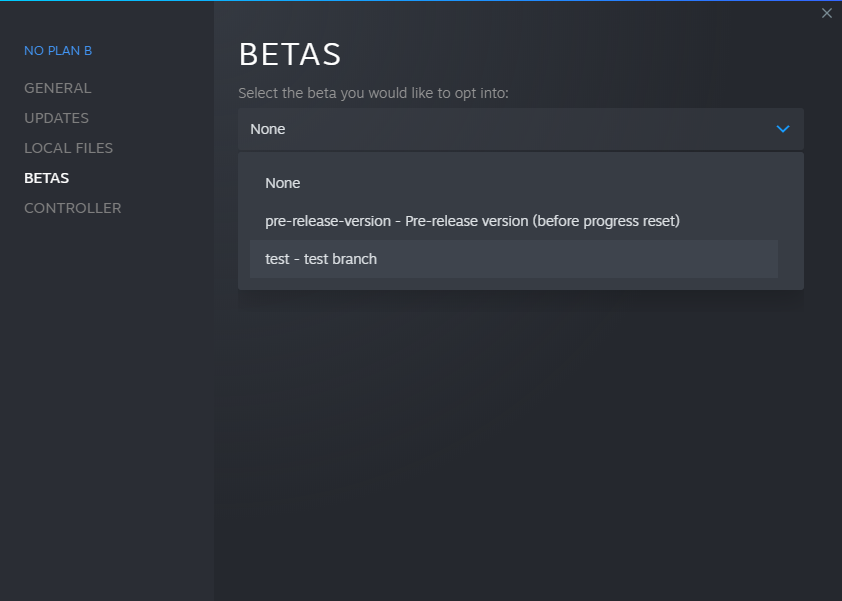The height and width of the screenshot is (601, 842).
Task: Click the 'Select the beta' instruction label
Action: click(373, 93)
